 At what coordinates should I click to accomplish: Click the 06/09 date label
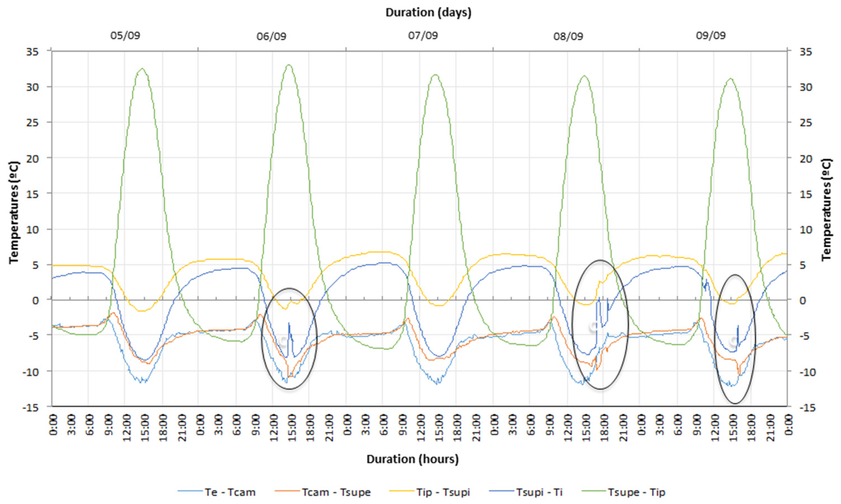point(271,36)
